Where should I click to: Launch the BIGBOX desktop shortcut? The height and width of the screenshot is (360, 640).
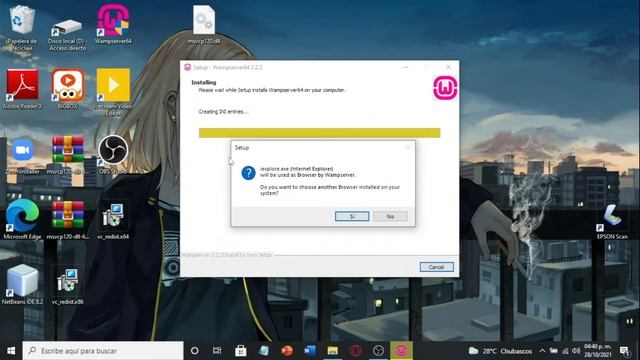click(x=68, y=89)
